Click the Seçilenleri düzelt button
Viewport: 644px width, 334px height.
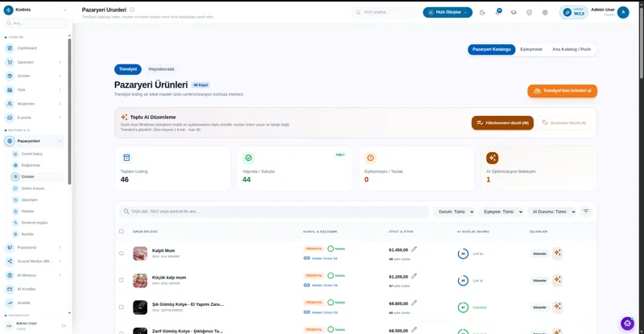pos(564,123)
